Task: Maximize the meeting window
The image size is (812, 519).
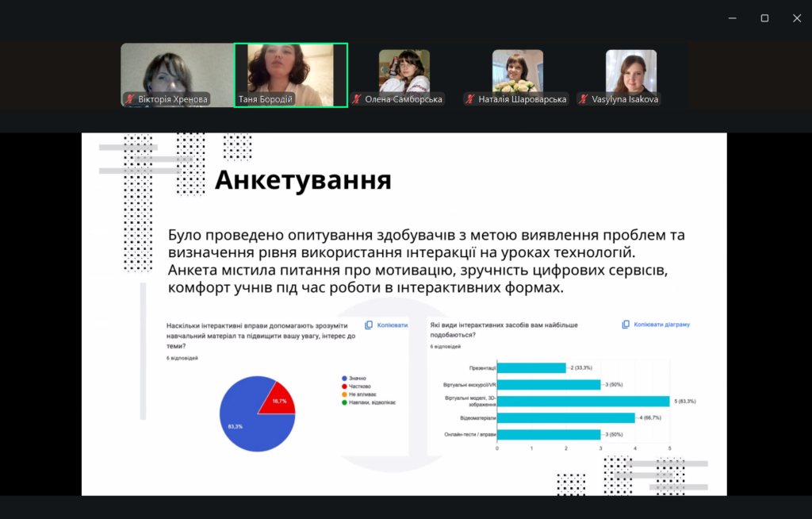Action: [764, 18]
